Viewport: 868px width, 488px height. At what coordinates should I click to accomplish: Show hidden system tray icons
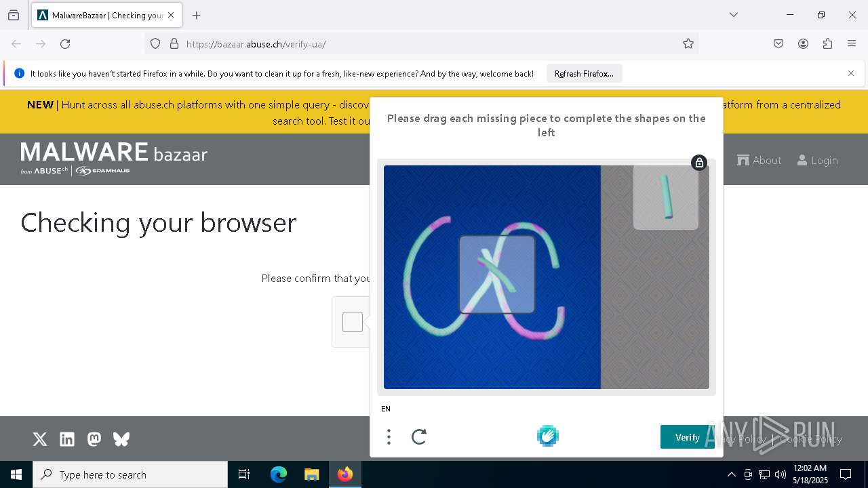click(x=731, y=474)
